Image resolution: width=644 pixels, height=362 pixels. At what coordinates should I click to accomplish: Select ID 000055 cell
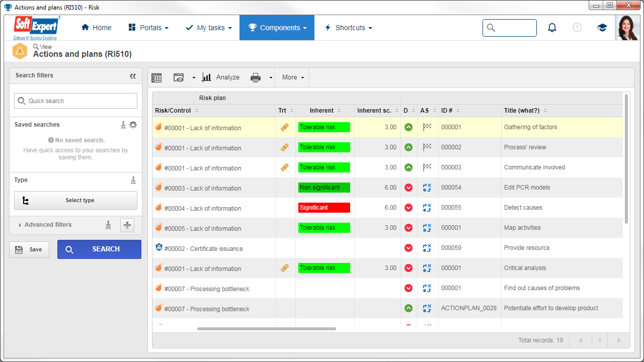[x=470, y=208]
